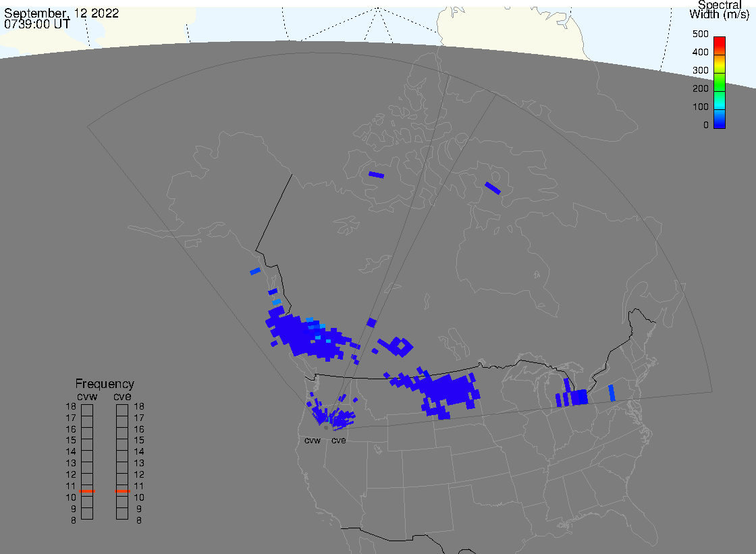Click the 18 label left of the cvw bar
Image resolution: width=756 pixels, height=554 pixels.
(x=71, y=406)
